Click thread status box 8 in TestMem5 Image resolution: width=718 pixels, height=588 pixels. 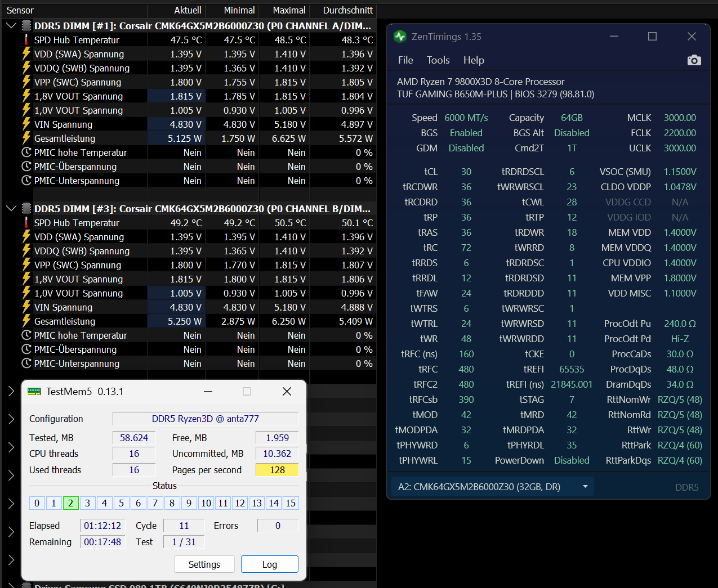172,503
